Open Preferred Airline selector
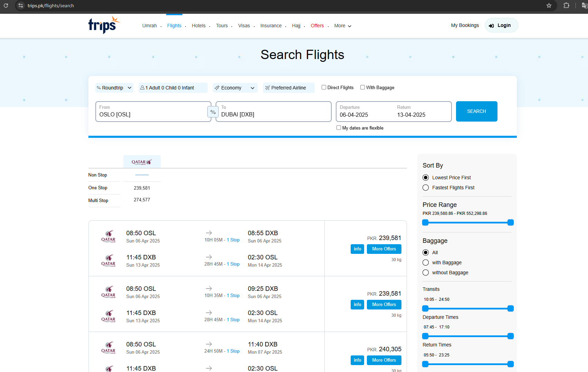This screenshot has width=588, height=372. pos(288,88)
